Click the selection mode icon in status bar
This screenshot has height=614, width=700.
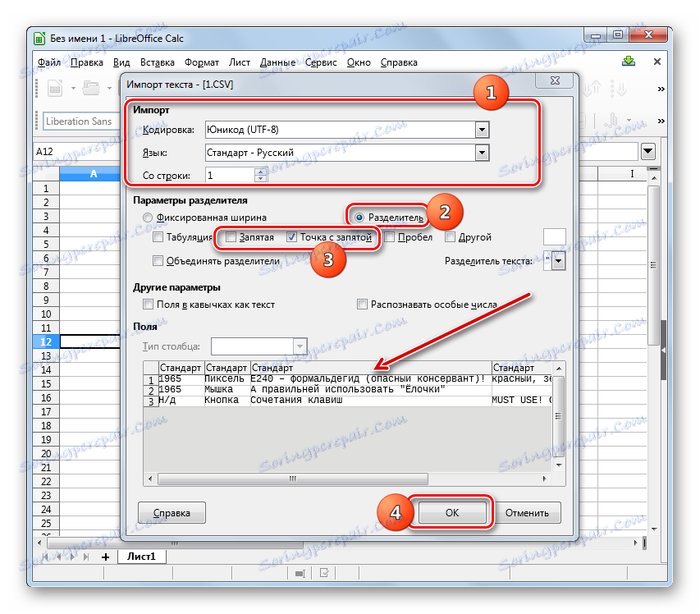pos(300,573)
